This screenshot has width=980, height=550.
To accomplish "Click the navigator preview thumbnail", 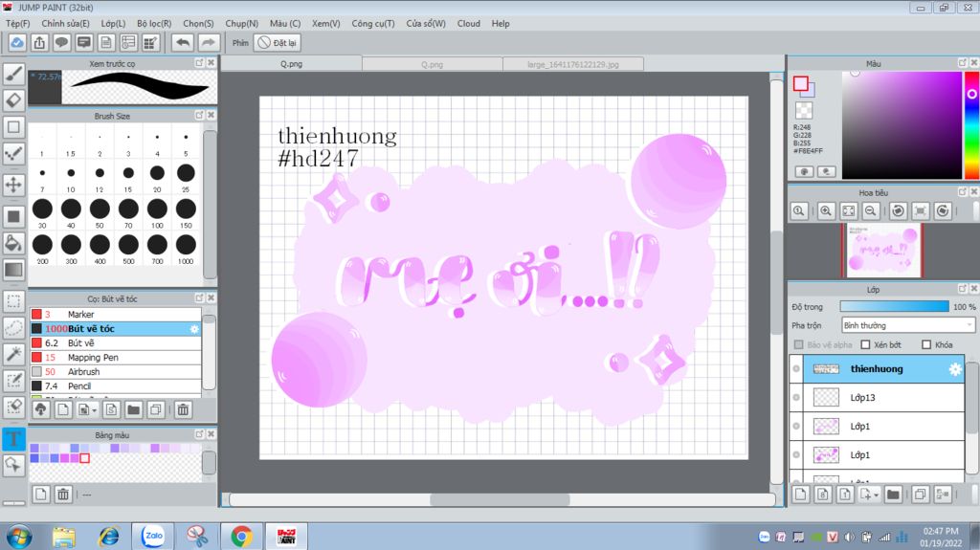I will (x=881, y=251).
